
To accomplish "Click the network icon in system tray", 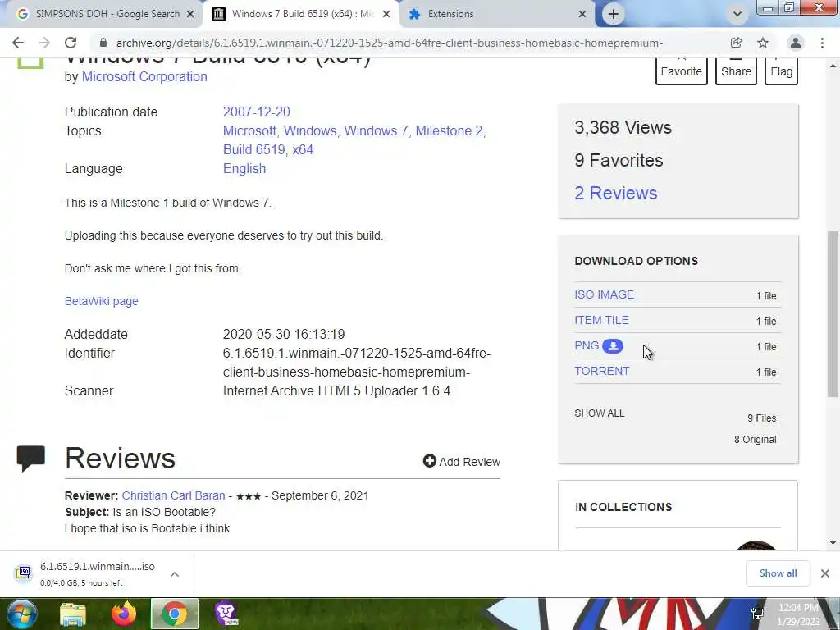I will 757,614.
